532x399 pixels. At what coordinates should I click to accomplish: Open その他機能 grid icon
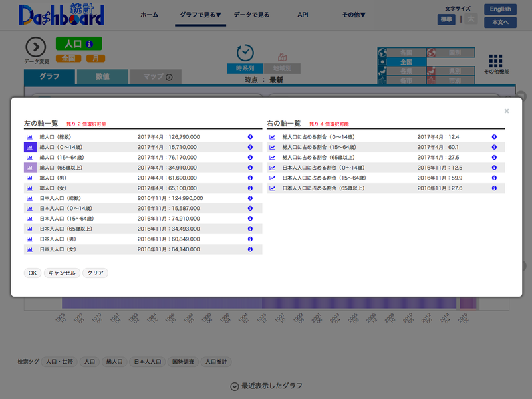[x=495, y=61]
